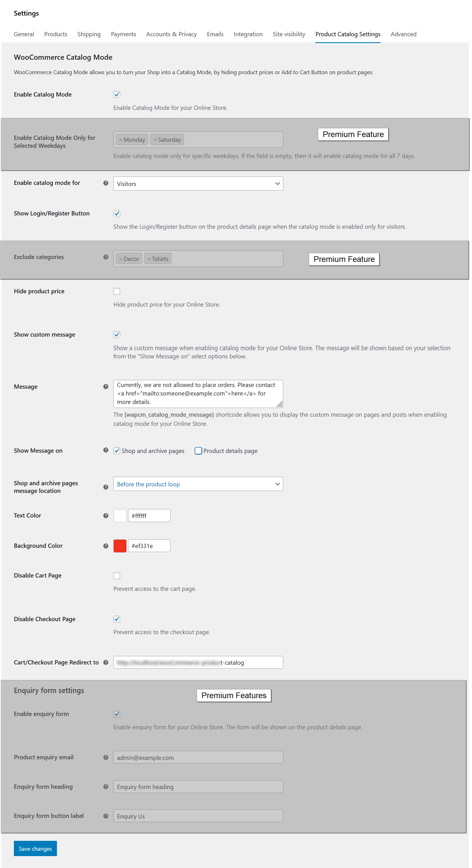
Task: Expand the Before the product loop dropdown
Action: (x=198, y=484)
